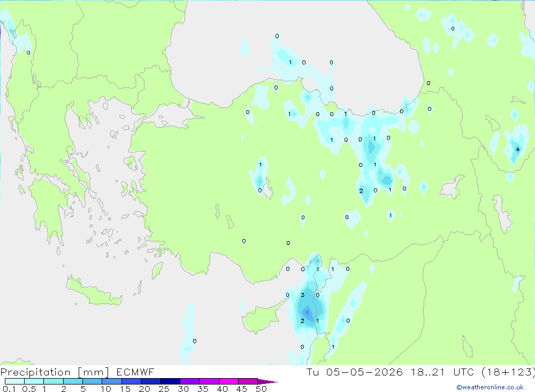Select the 2–5 mm legend color box
The height and width of the screenshot is (392, 535).
73,381
